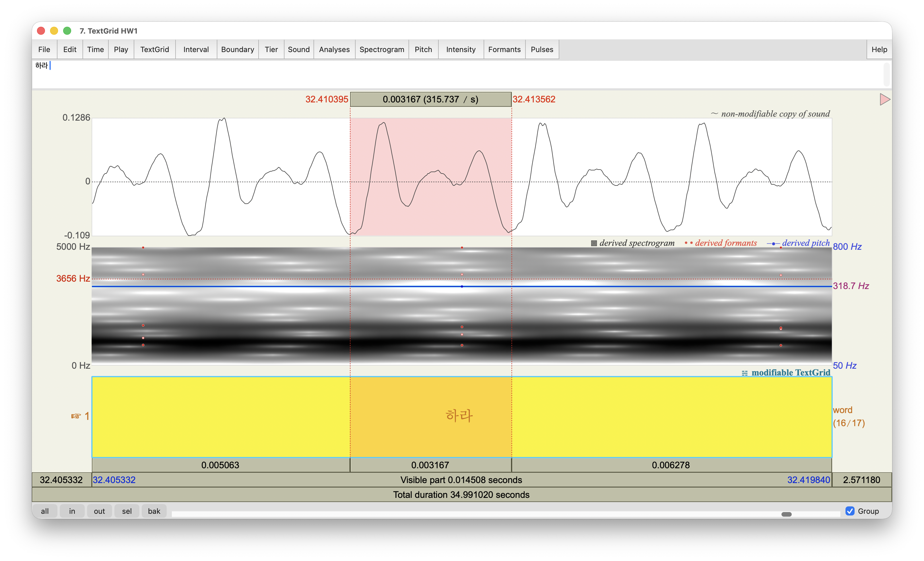Screen dimensions: 924x561
Task: Click the pointing hand tier 1 icon
Action: (x=76, y=416)
